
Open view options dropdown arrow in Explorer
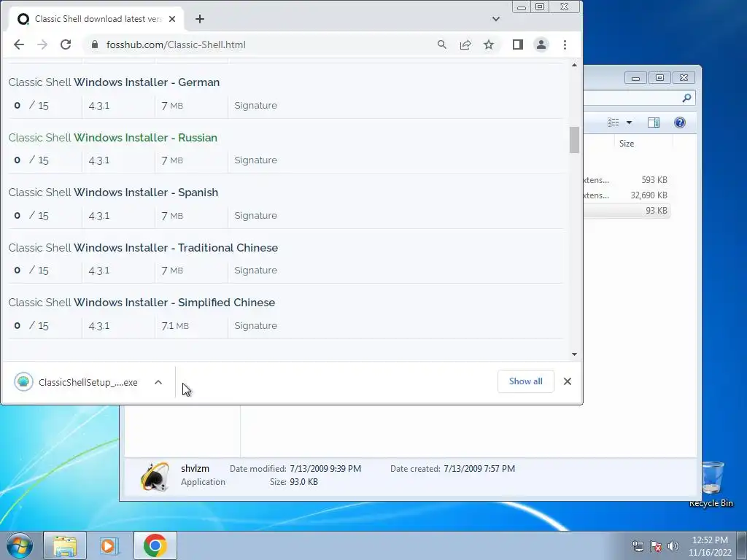point(629,122)
